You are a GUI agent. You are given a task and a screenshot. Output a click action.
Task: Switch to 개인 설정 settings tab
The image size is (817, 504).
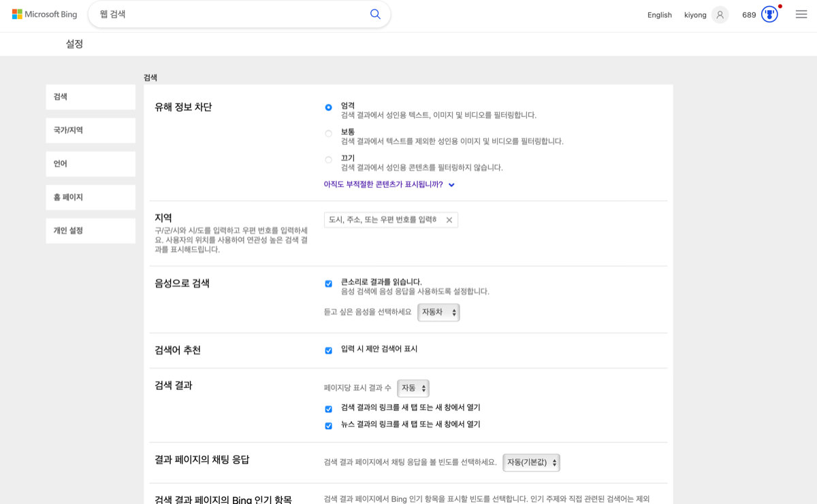pos(91,231)
